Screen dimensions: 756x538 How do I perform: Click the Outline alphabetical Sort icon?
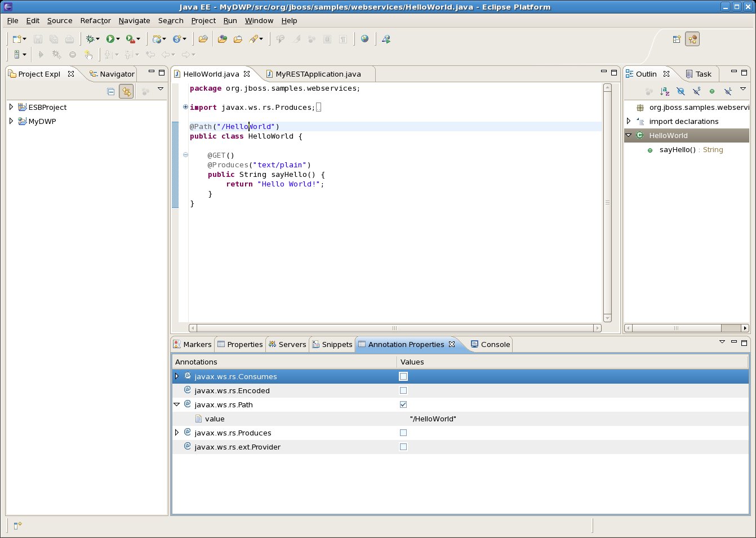[x=665, y=91]
